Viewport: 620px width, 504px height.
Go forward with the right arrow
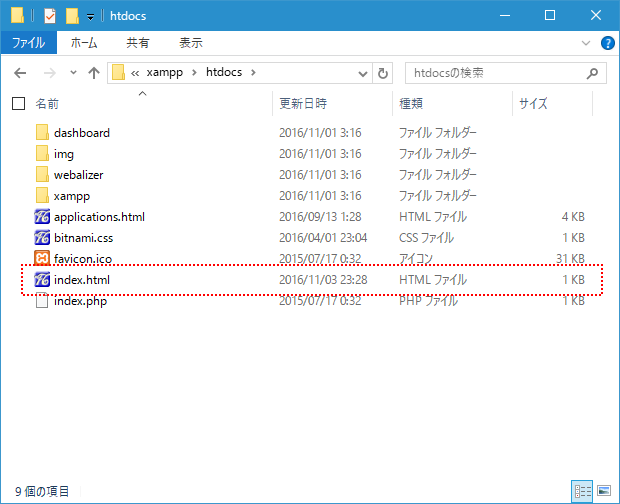click(x=49, y=73)
